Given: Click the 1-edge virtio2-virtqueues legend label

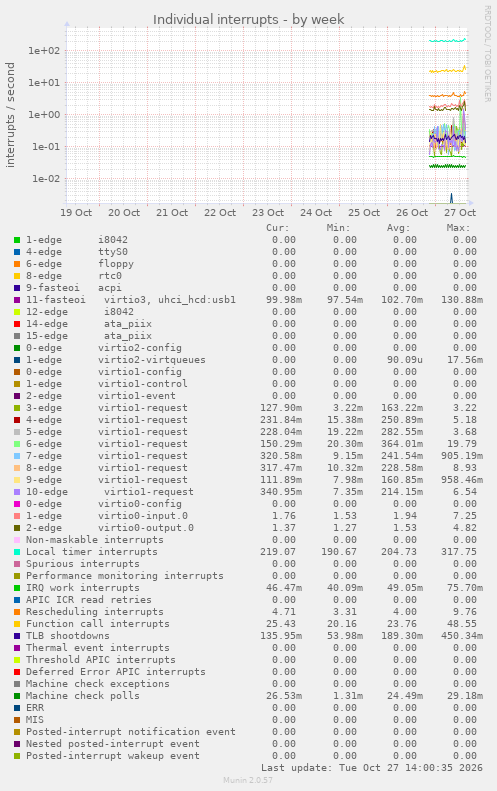Looking at the screenshot, I should coord(116,360).
